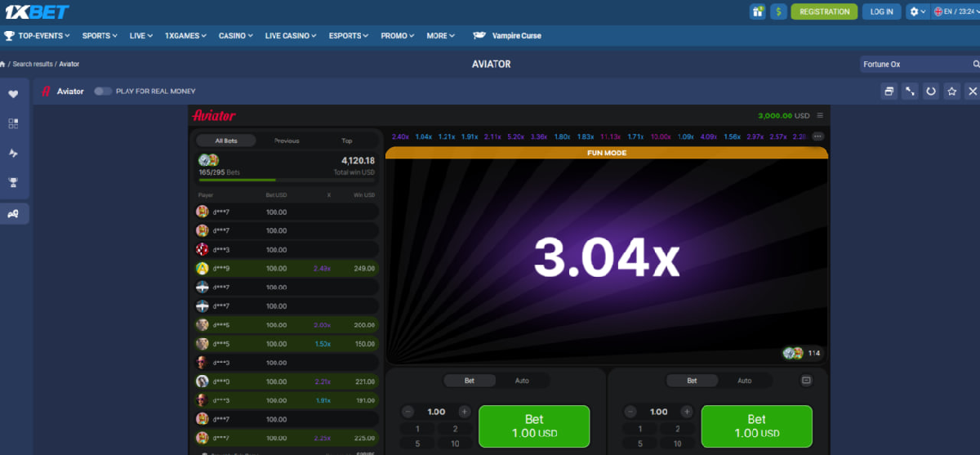Open the favorites heart in sidebar

click(x=13, y=94)
